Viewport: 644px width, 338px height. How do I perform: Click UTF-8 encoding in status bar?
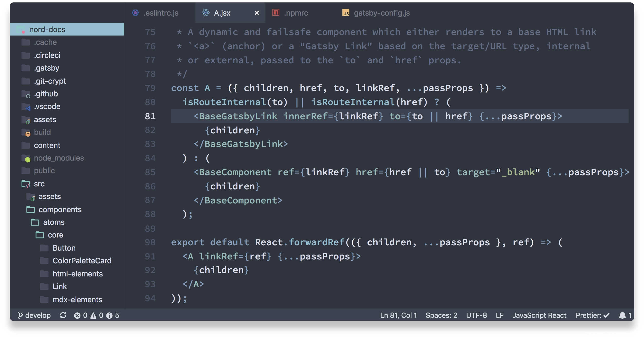(x=476, y=315)
